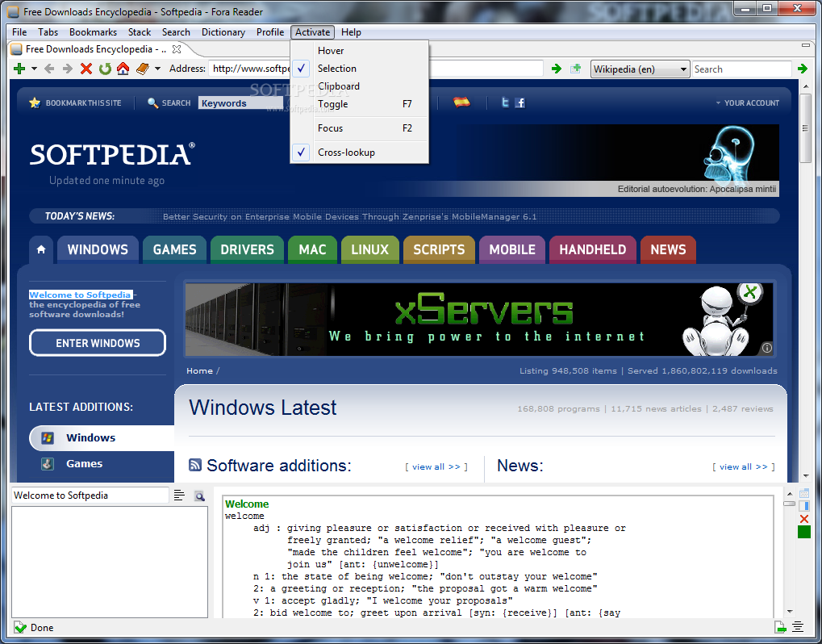
Task: Choose Toggle F7 in the Activate menu
Action: point(360,104)
